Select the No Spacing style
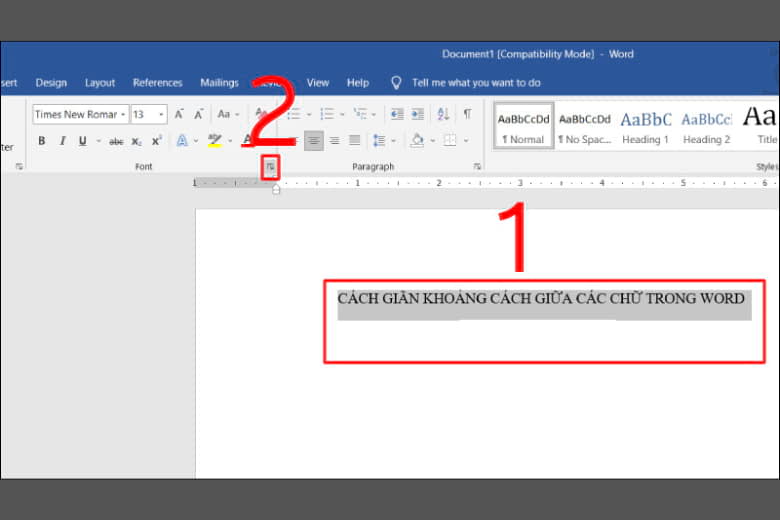 (x=585, y=126)
